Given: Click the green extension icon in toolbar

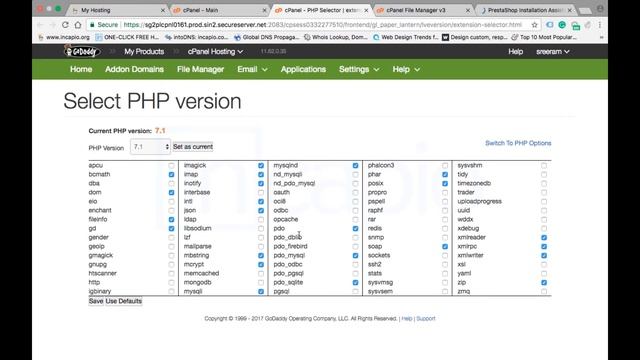Looking at the screenshot, I should [562, 25].
